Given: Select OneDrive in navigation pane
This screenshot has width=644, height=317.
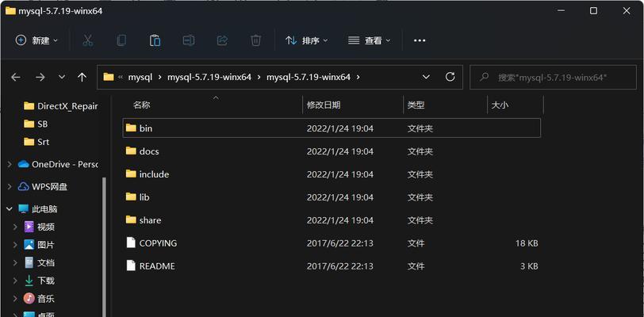Looking at the screenshot, I should [58, 164].
